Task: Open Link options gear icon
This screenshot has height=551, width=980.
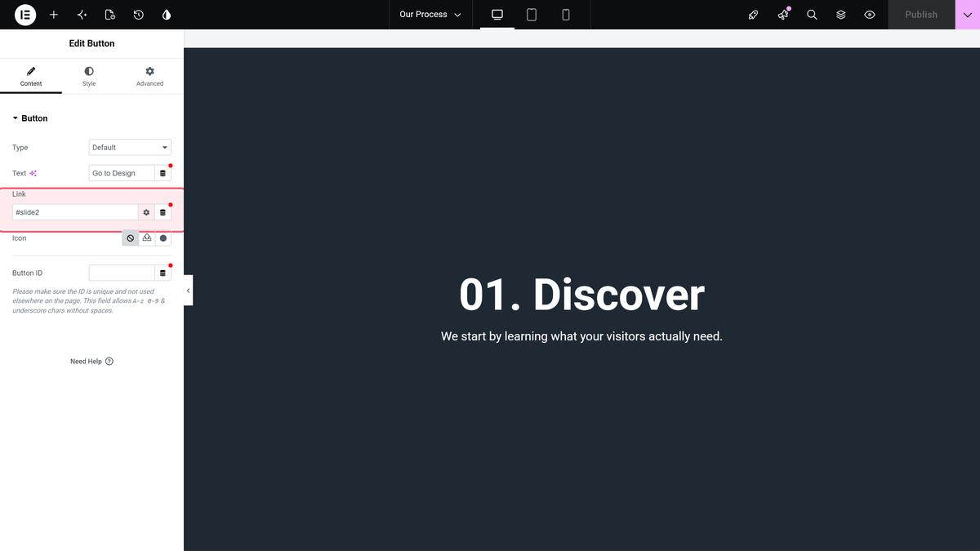Action: (146, 212)
